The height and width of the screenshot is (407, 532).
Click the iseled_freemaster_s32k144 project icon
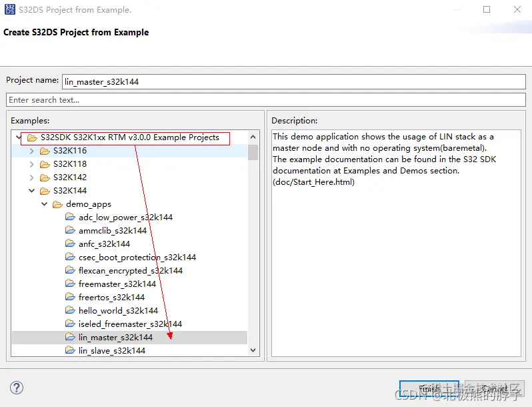click(x=70, y=324)
